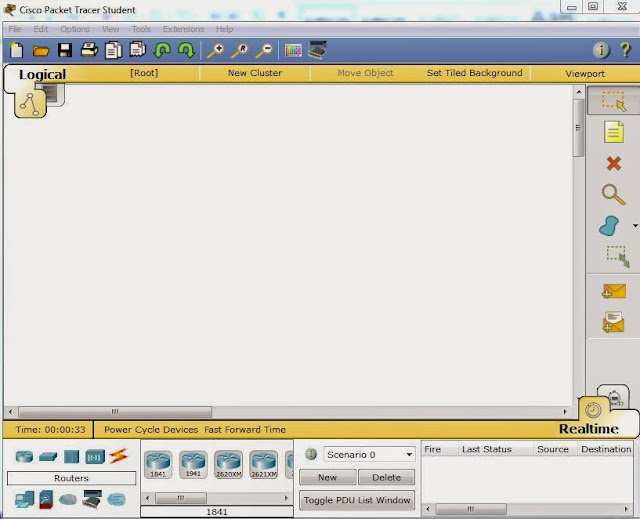The width and height of the screenshot is (640, 519).
Task: Select the Connections lightning bolt icon
Action: click(x=119, y=456)
